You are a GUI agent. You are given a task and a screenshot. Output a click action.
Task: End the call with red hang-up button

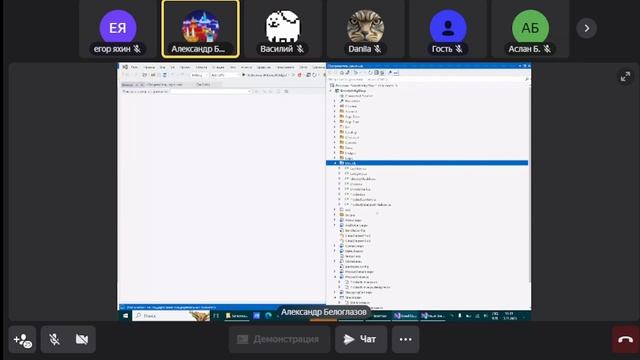(625, 339)
